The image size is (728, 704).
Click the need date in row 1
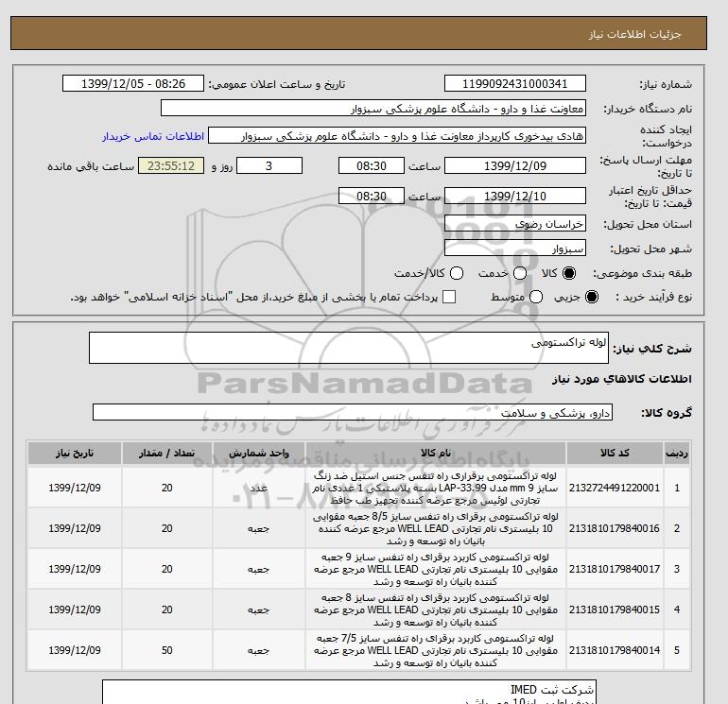[x=75, y=488]
